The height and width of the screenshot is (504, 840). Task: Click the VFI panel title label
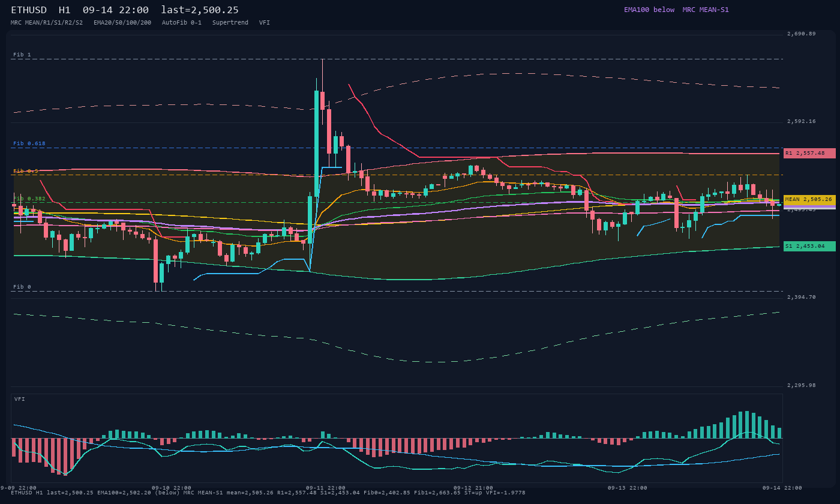(20, 399)
